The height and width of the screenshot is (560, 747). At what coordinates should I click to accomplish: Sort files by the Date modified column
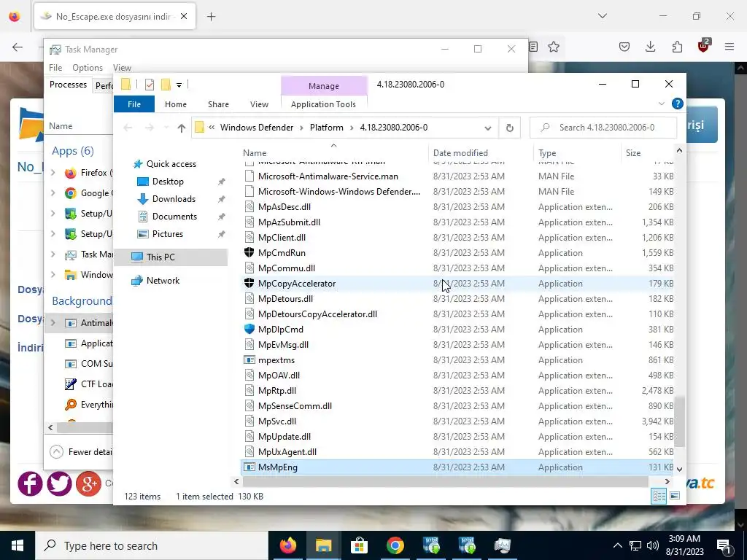(481, 153)
